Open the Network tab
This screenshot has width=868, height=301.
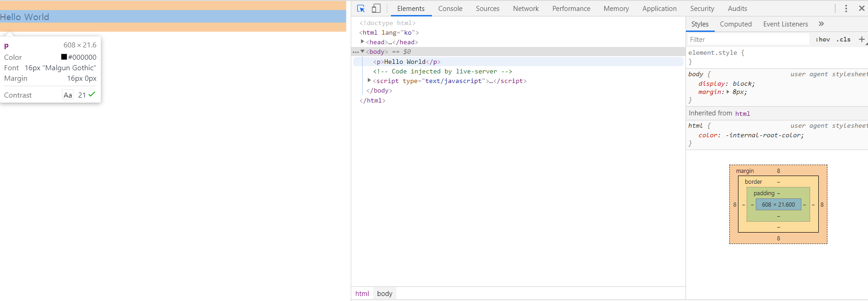pos(526,8)
